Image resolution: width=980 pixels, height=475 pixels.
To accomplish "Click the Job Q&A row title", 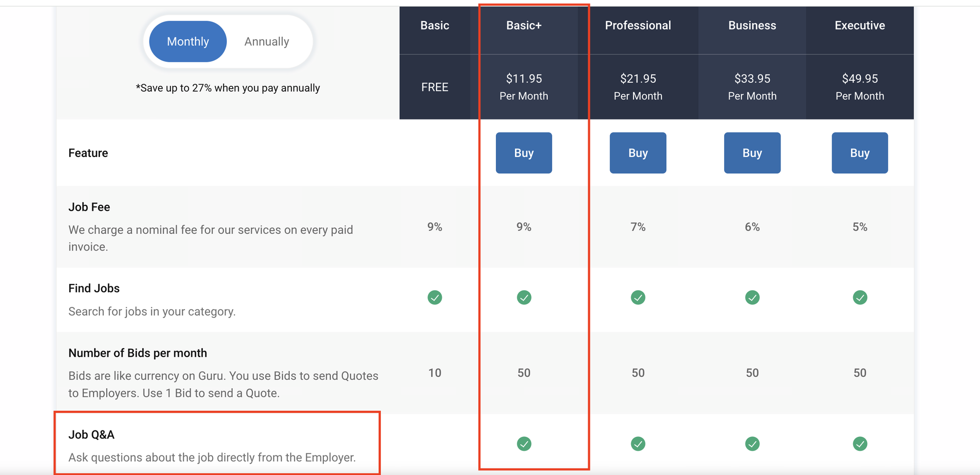I will click(x=92, y=434).
